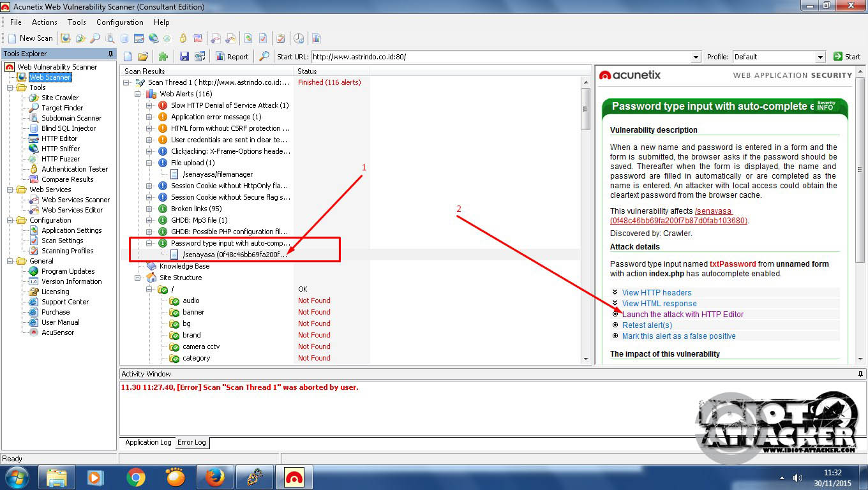Viewport: 868px width, 490px height.
Task: Open Windows Start menu orb
Action: pos(17,477)
